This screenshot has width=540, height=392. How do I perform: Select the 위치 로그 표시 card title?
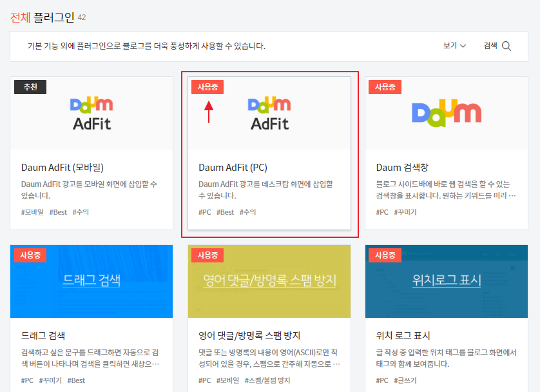403,335
